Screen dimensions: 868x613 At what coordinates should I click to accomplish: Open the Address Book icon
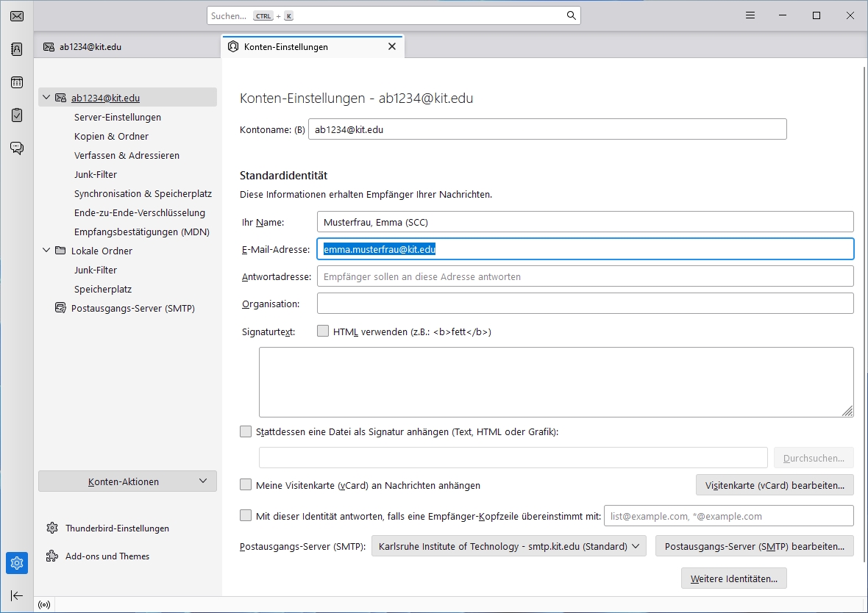[17, 49]
